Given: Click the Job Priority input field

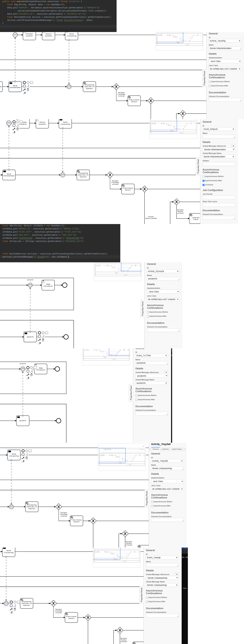Looking at the screenshot, I should tap(219, 198).
